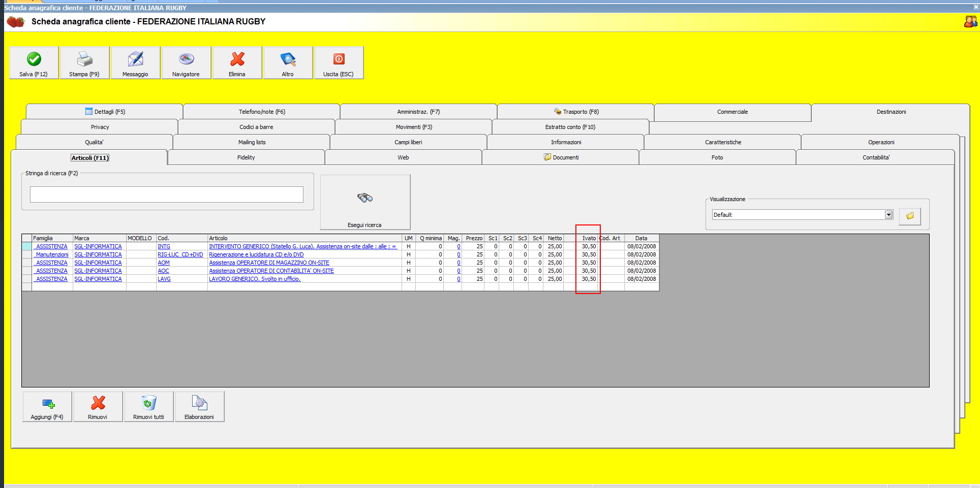Open the Informazioni tab
Viewport: 980px width, 488px height.
tap(566, 142)
